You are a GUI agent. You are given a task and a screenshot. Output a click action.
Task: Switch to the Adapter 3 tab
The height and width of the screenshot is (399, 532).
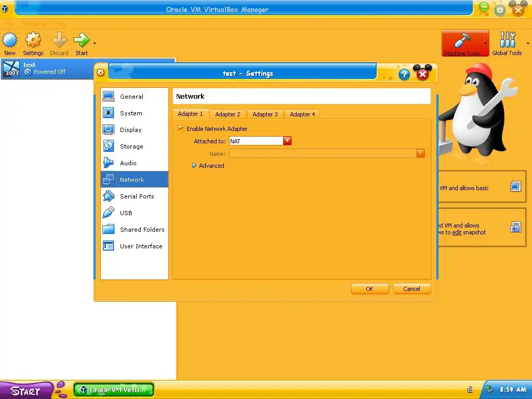point(265,114)
